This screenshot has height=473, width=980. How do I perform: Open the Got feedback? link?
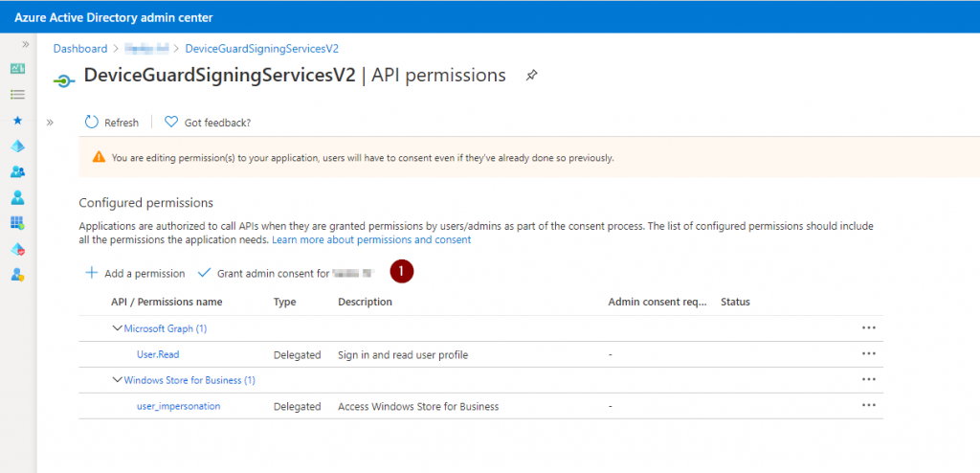tap(217, 123)
